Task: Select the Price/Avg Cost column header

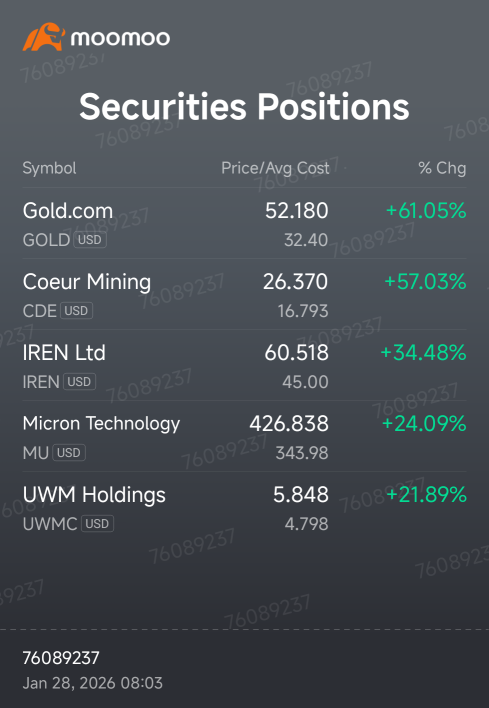Action: click(275, 168)
